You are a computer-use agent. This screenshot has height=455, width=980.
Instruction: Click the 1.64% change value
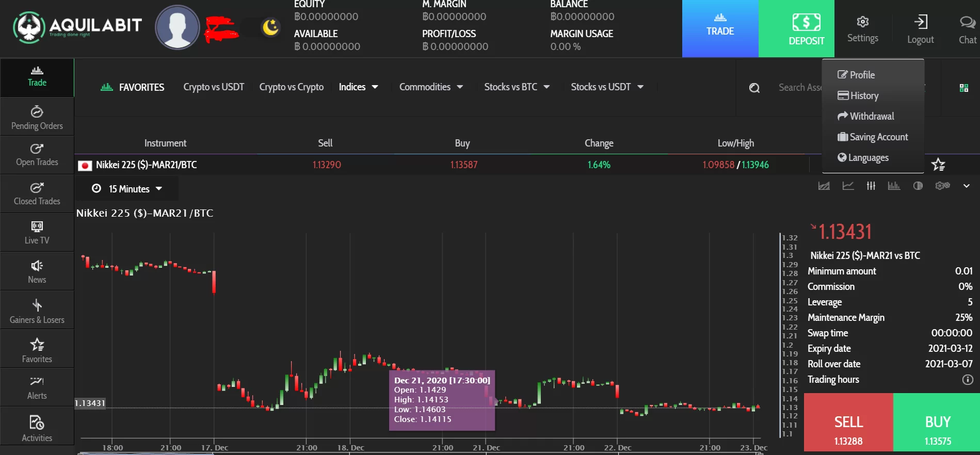pos(599,165)
